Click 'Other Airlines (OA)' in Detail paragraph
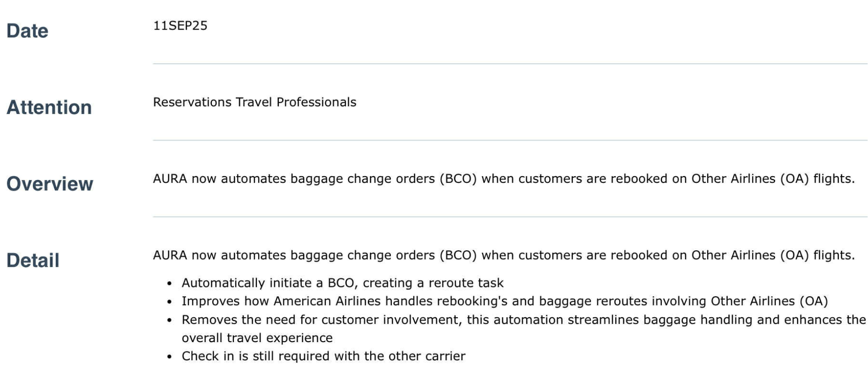 750,255
